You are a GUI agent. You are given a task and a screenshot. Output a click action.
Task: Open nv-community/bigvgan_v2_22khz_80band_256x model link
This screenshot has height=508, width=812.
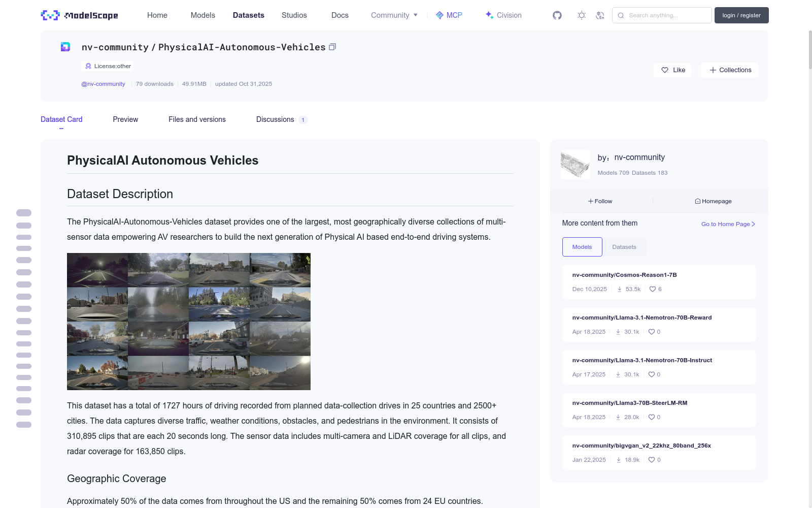pyautogui.click(x=641, y=446)
